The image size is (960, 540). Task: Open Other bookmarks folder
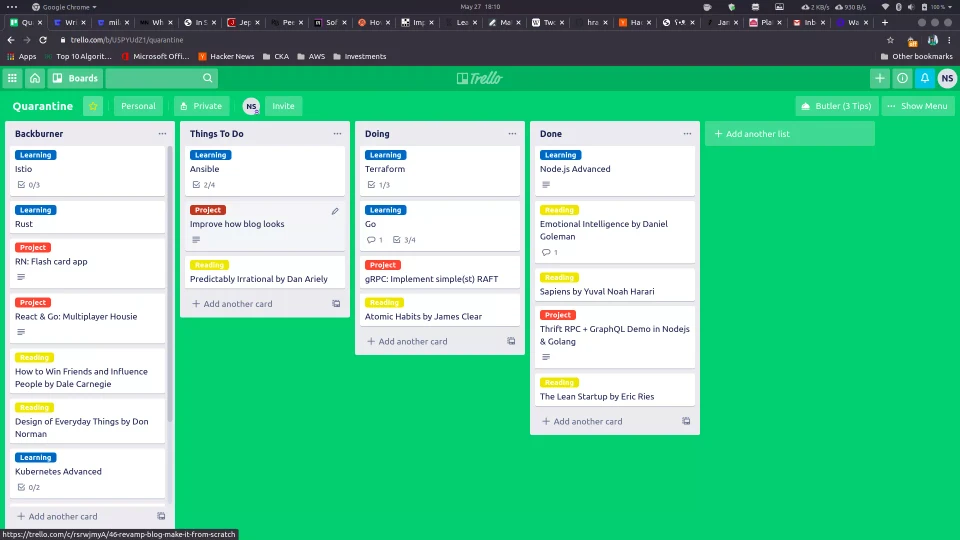[917, 56]
